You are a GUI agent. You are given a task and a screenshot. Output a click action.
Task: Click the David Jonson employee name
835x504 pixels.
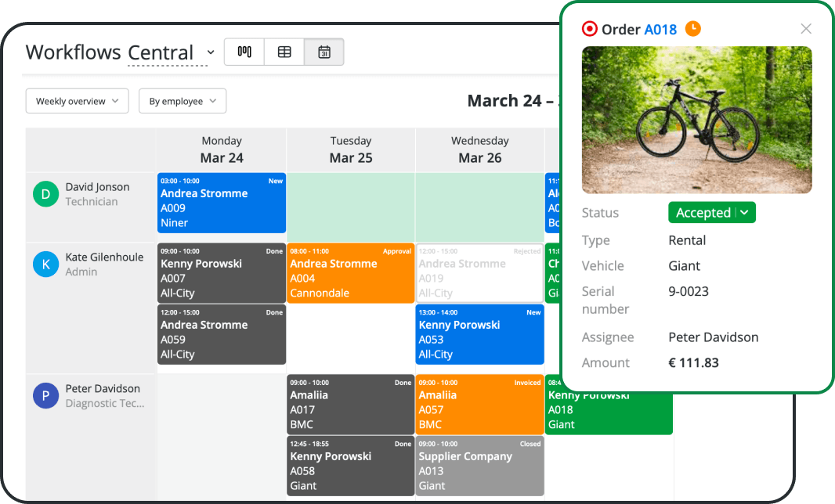[x=97, y=187]
